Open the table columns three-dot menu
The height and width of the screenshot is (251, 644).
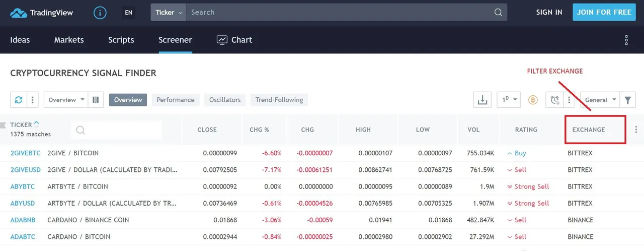636,130
